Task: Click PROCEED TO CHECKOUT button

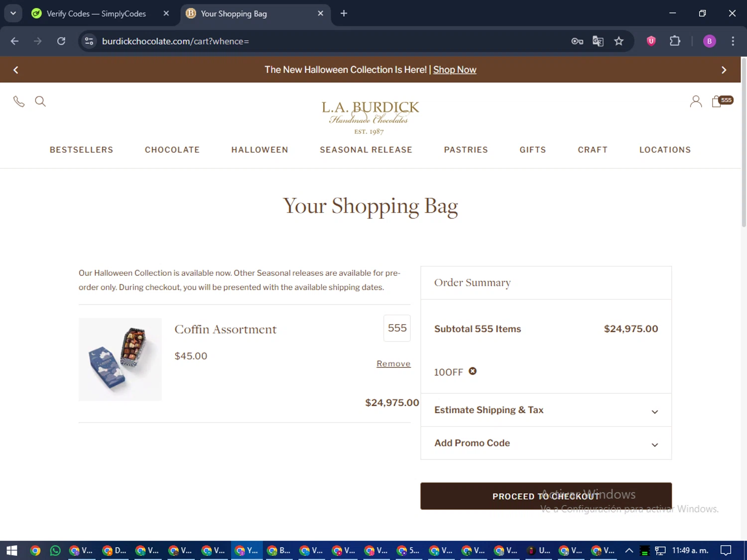Action: 546,496
